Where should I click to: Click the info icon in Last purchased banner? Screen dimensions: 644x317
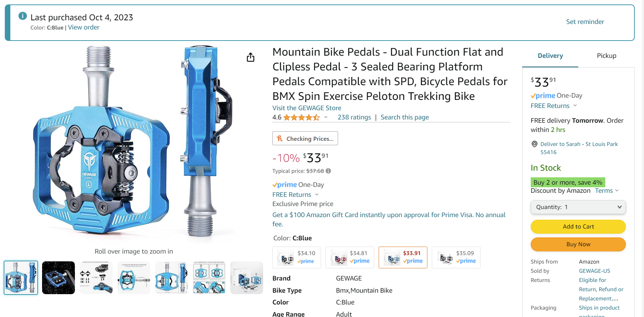[x=23, y=16]
